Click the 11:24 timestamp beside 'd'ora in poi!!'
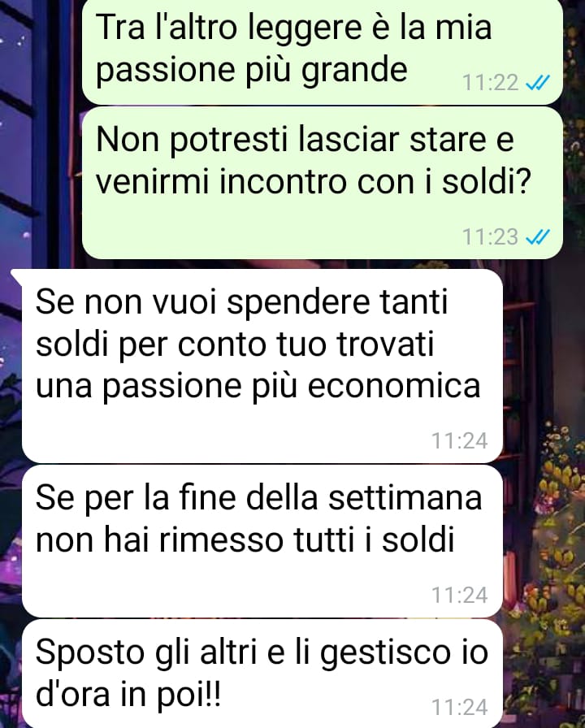 (460, 707)
